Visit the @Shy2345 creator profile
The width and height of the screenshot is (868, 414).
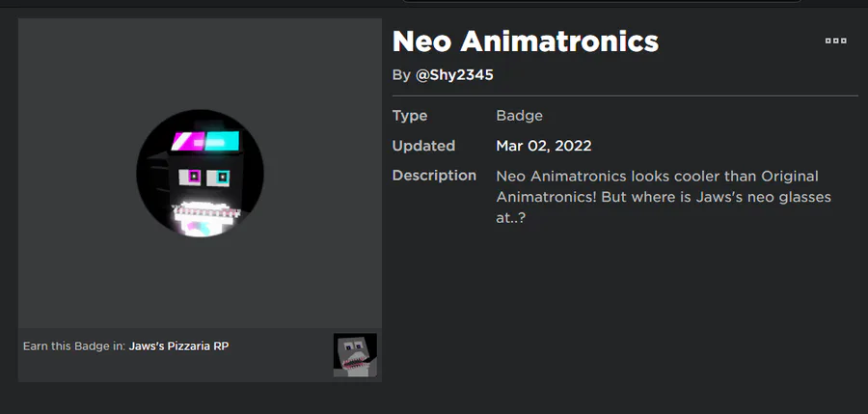pos(461,74)
